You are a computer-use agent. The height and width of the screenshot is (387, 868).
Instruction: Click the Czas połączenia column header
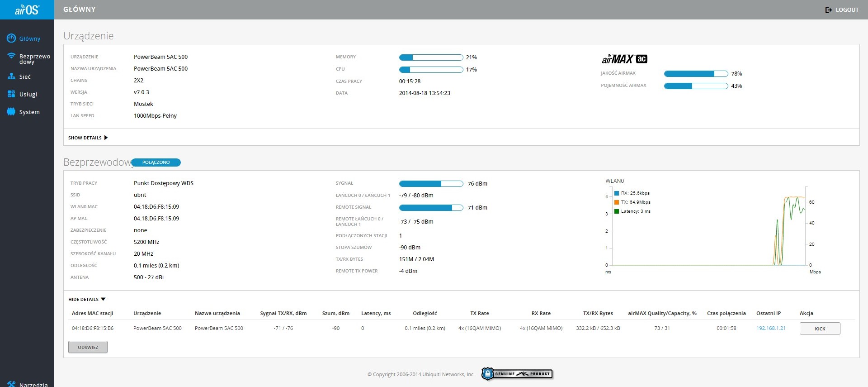coord(726,313)
